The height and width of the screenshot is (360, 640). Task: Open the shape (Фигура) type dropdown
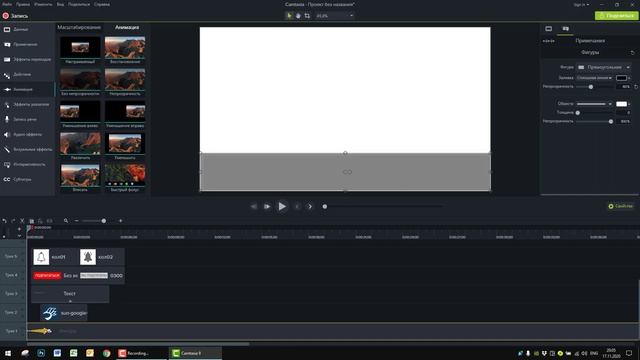(603, 67)
